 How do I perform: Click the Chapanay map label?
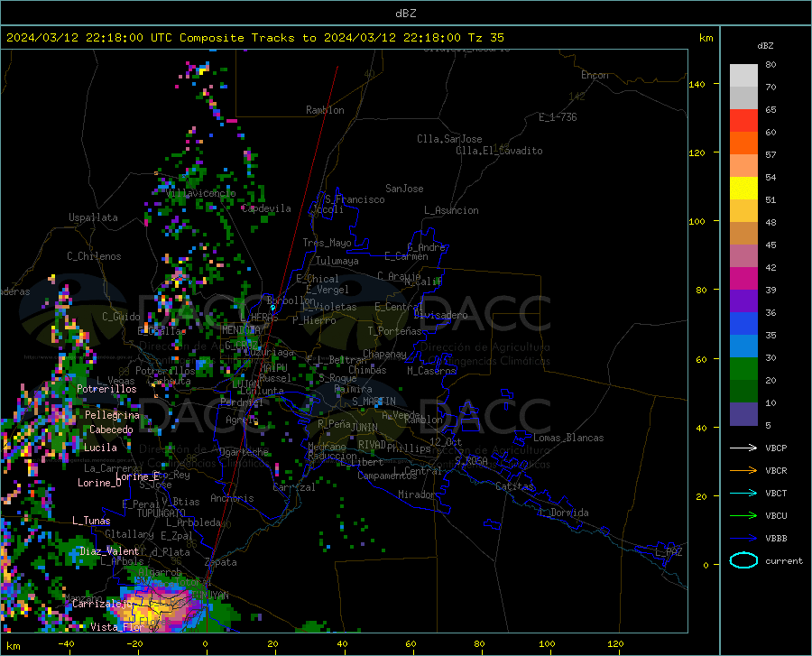pyautogui.click(x=384, y=354)
